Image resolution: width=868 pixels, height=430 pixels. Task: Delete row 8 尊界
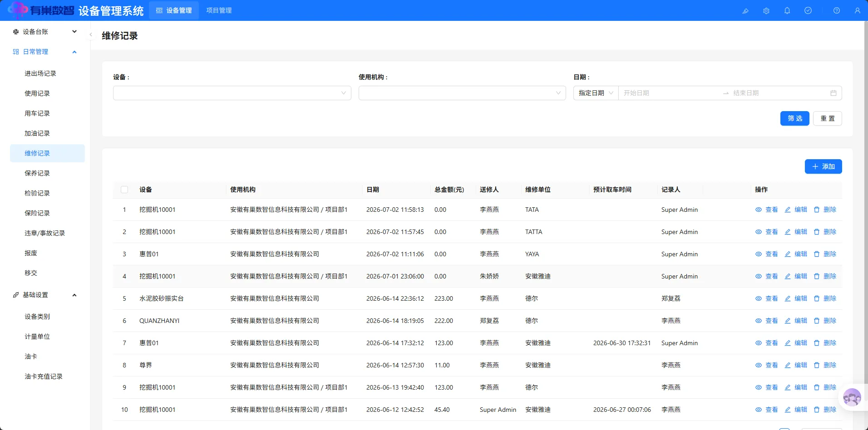[825, 365]
